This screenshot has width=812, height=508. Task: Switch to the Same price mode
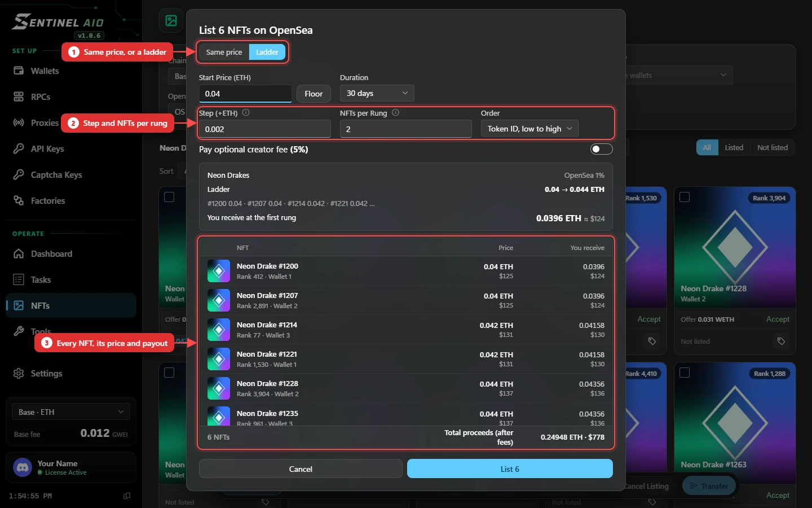pyautogui.click(x=224, y=52)
